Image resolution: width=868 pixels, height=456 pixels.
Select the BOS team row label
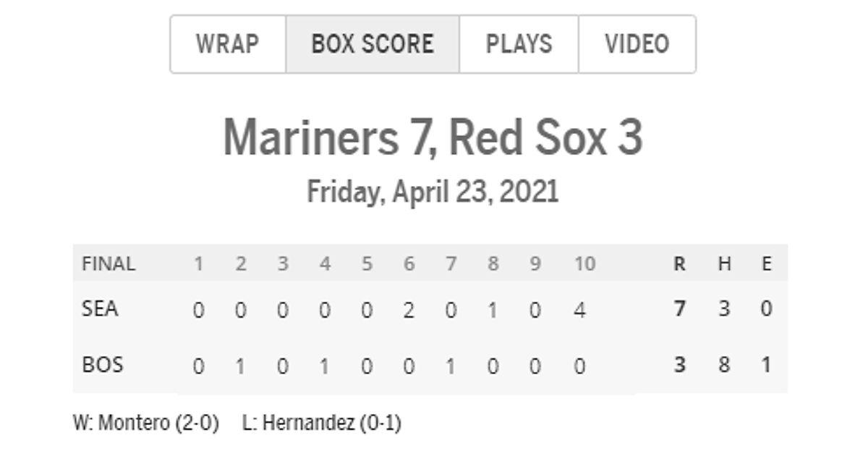coord(102,364)
